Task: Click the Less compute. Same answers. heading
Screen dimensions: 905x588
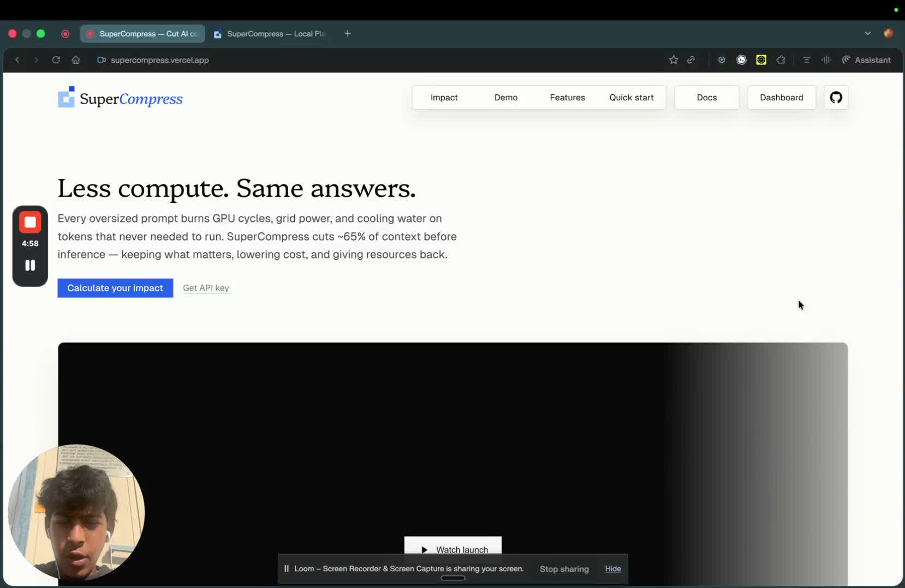Action: (x=236, y=189)
